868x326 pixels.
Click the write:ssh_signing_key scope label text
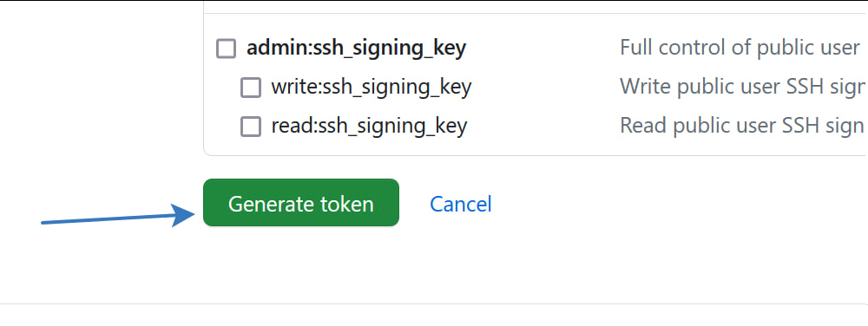tap(371, 88)
